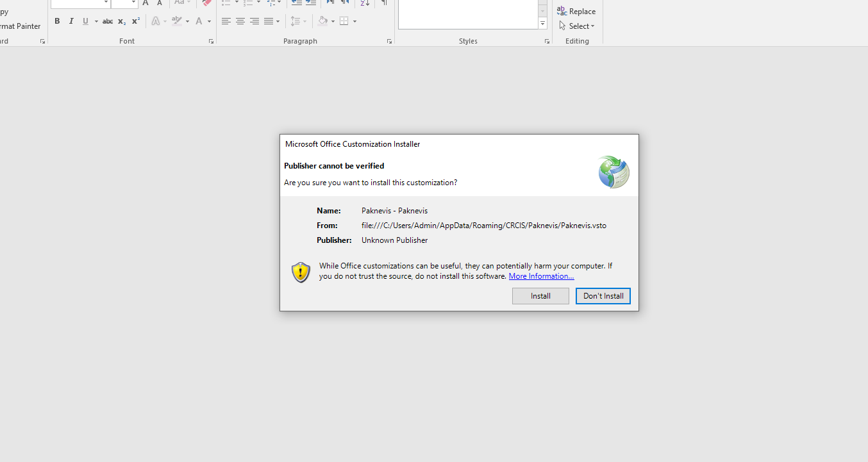Align text to the left
This screenshot has width=868, height=462.
[226, 21]
